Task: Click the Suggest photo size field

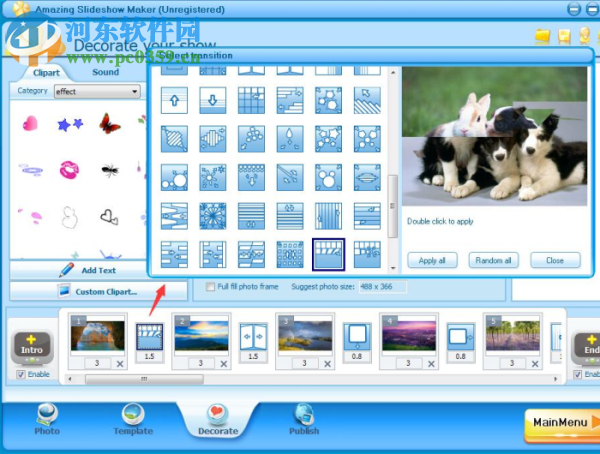Action: pos(383,287)
